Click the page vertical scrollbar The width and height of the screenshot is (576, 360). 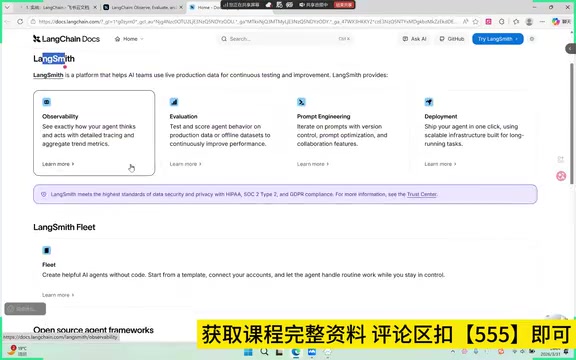pyautogui.click(x=571, y=123)
